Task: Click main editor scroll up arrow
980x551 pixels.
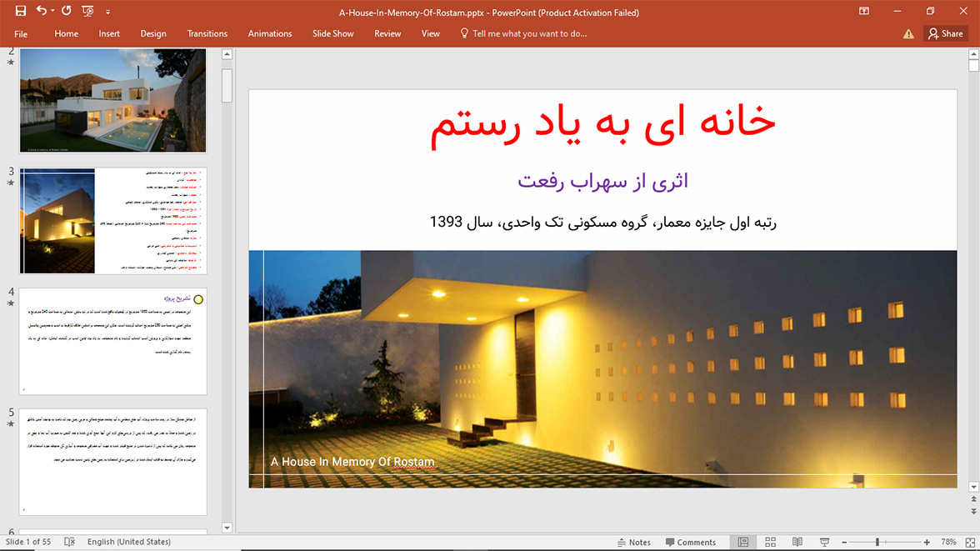Action: click(x=973, y=54)
